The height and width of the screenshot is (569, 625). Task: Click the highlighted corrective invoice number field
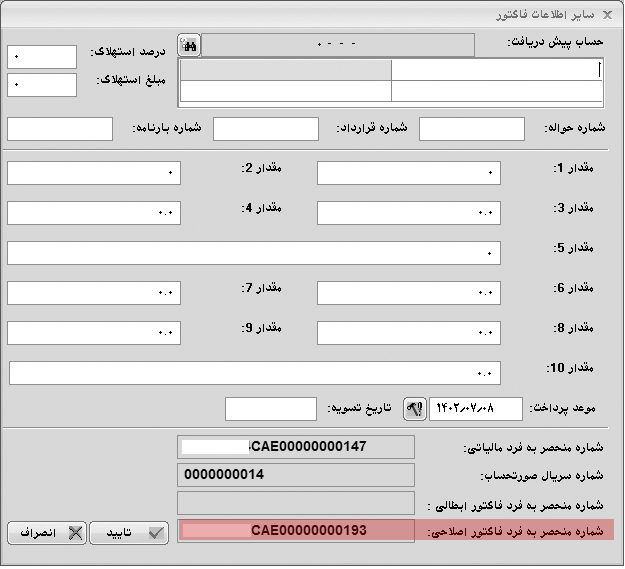tap(296, 530)
